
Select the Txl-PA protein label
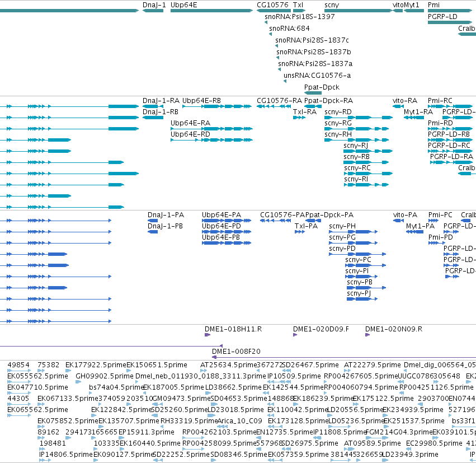(x=306, y=226)
